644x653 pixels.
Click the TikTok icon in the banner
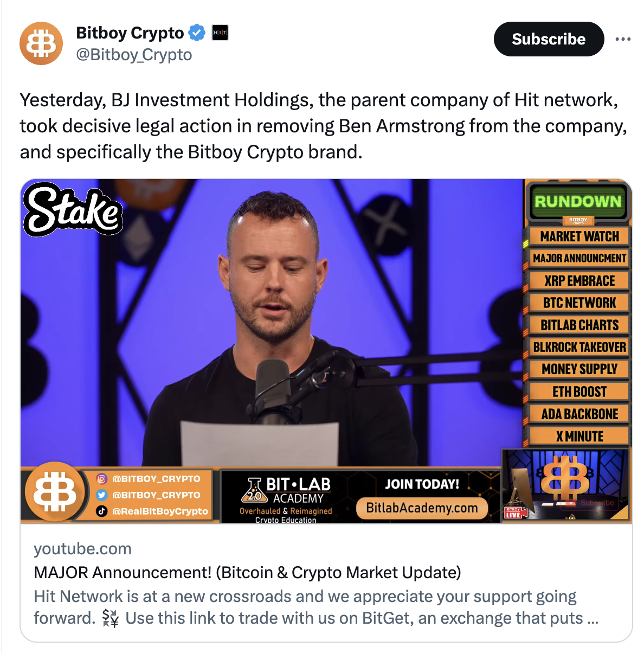(101, 511)
